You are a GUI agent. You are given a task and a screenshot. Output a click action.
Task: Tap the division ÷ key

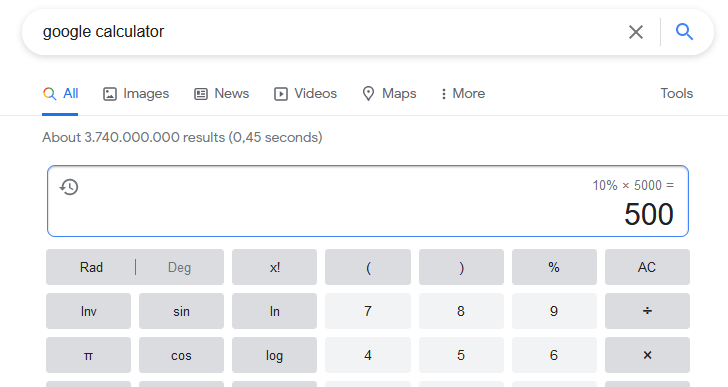click(x=647, y=311)
